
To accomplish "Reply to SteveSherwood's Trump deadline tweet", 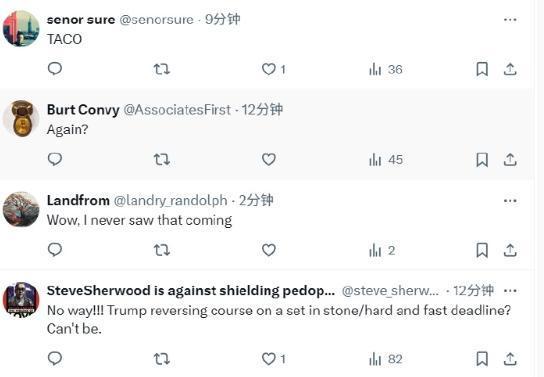I will 55,358.
